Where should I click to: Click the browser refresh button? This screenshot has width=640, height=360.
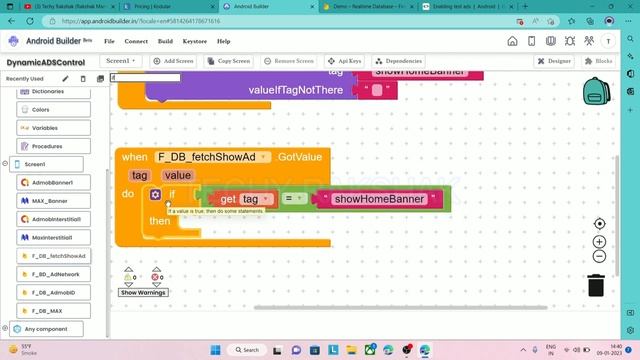(x=30, y=21)
